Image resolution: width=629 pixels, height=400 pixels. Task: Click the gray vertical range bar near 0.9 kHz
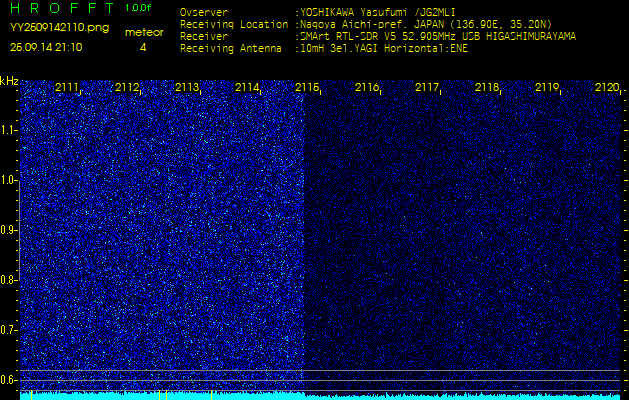click(20, 231)
